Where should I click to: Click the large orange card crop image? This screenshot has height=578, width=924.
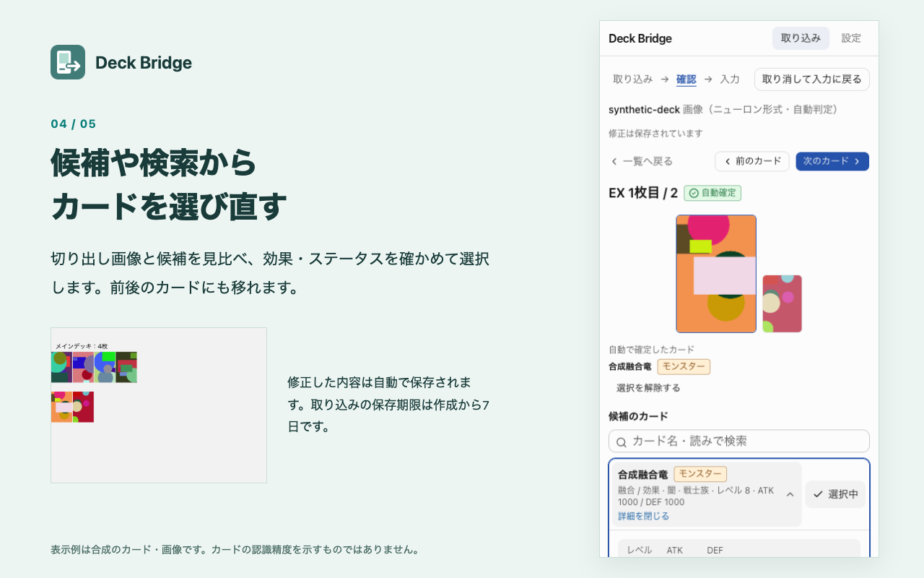716,274
